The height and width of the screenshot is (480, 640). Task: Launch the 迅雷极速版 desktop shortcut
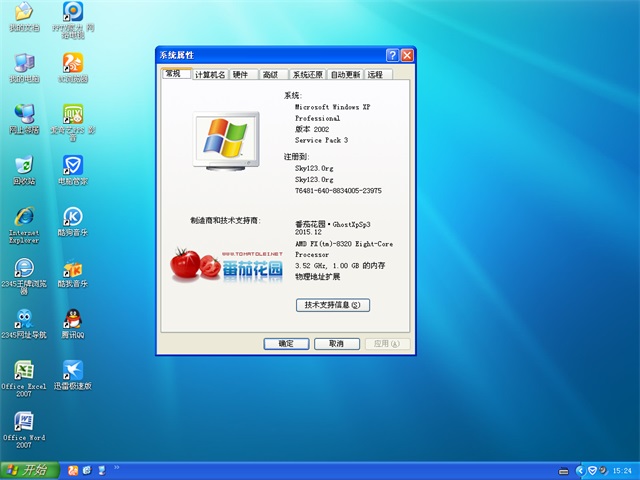coord(72,368)
